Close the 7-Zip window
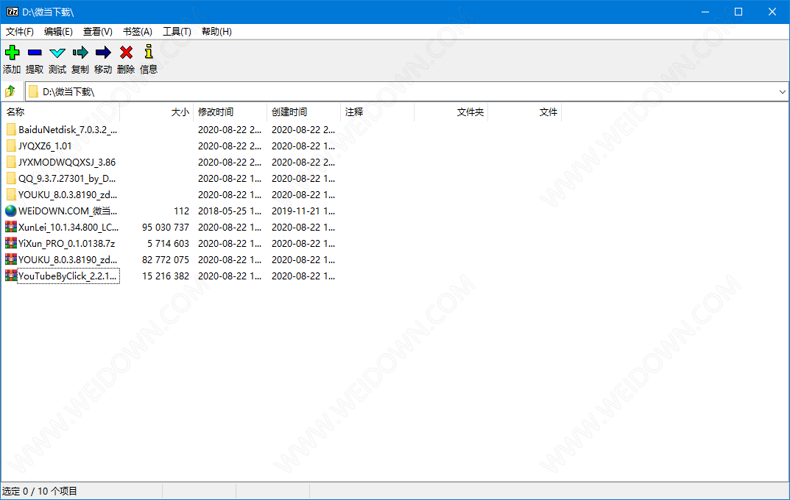Screen dimensions: 790x500 coord(772,12)
